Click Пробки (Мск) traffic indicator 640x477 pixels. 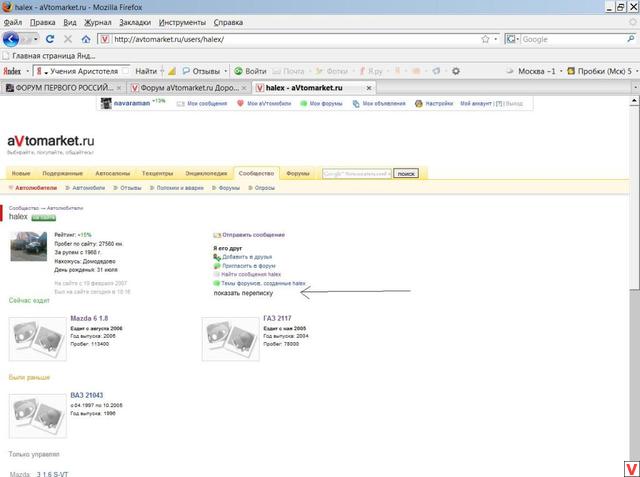point(600,71)
